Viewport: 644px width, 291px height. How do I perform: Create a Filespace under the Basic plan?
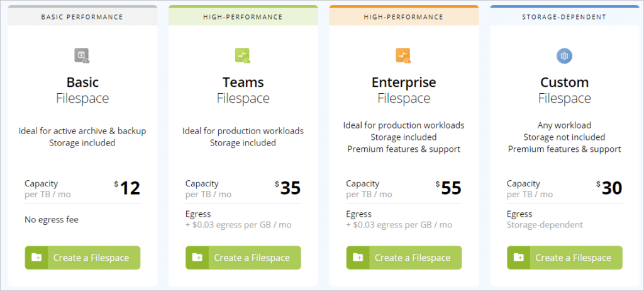[x=82, y=258]
